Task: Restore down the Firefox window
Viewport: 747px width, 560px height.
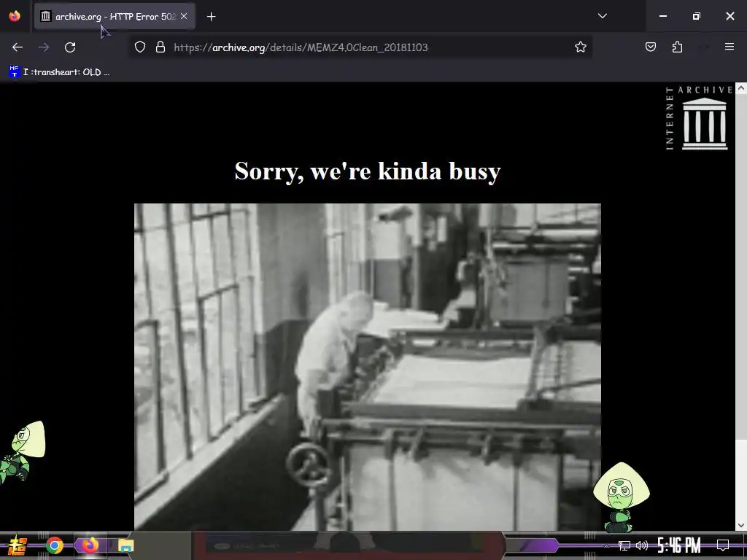Action: pyautogui.click(x=697, y=16)
